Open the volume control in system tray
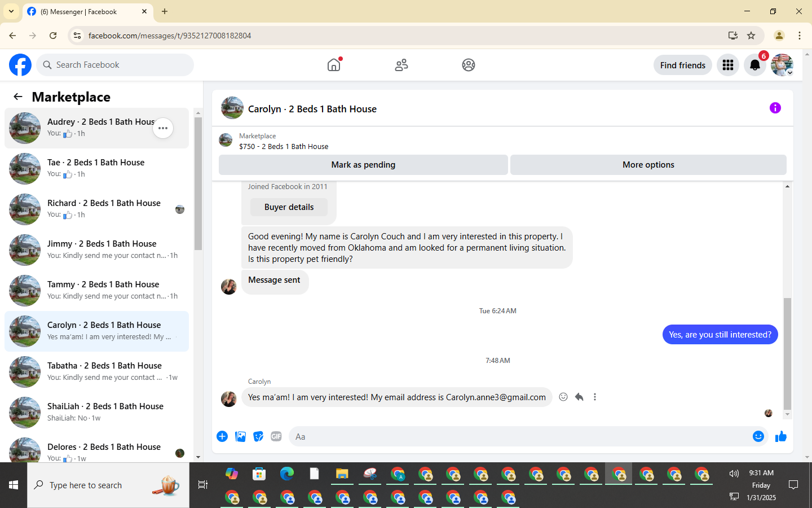Image resolution: width=812 pixels, height=508 pixels. coord(734,474)
